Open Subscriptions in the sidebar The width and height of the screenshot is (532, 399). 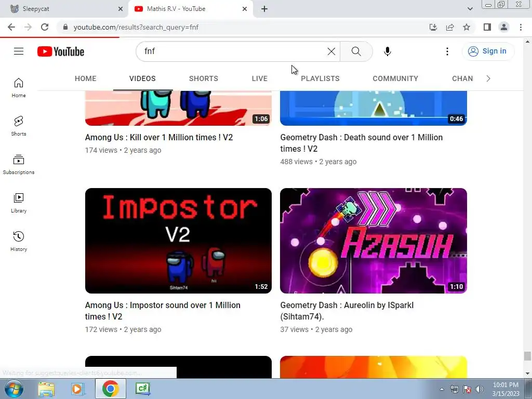click(19, 165)
